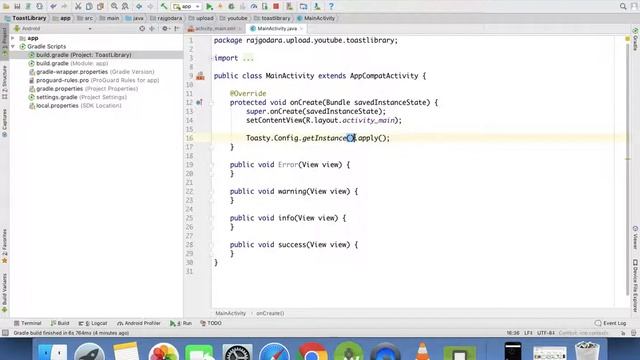The height and width of the screenshot is (360, 640).
Task: Click the override gutter icon on line 12
Action: pyautogui.click(x=199, y=102)
